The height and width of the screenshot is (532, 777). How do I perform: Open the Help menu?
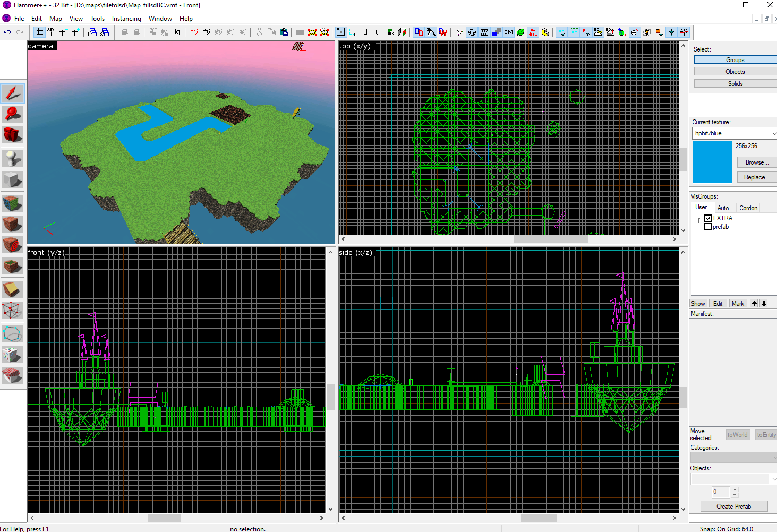click(x=186, y=19)
